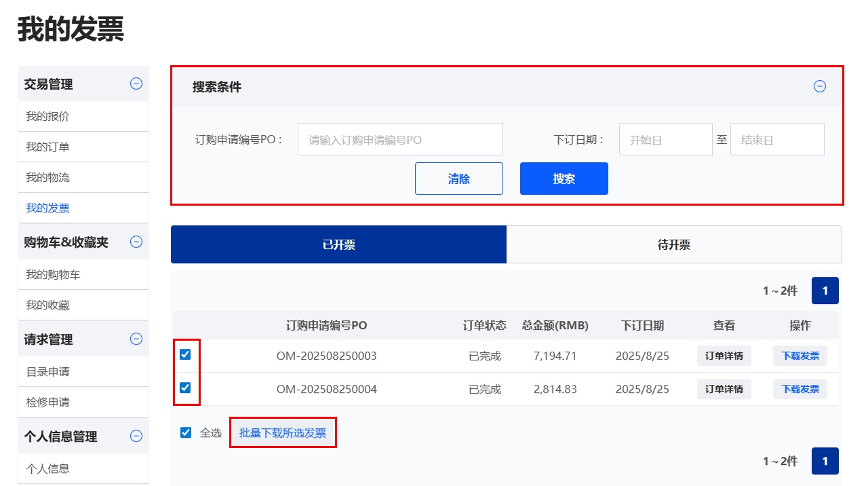868x486 pixels.
Task: Uncheck order OM-202508250004 checkbox
Action: point(185,388)
